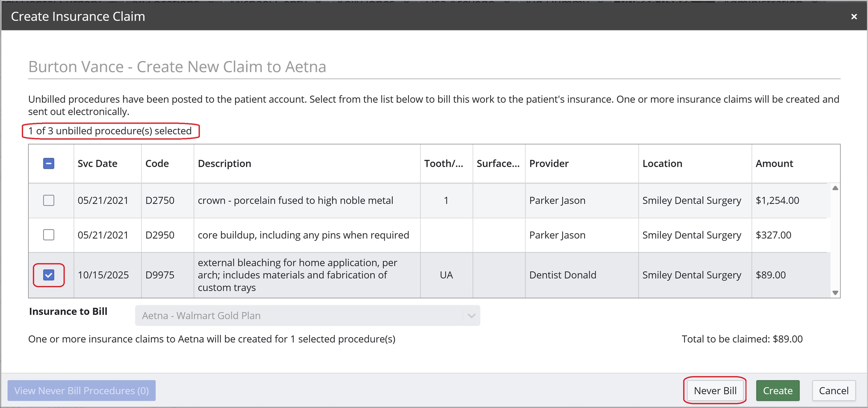Select the Location column header
Image resolution: width=868 pixels, height=408 pixels.
click(x=662, y=163)
